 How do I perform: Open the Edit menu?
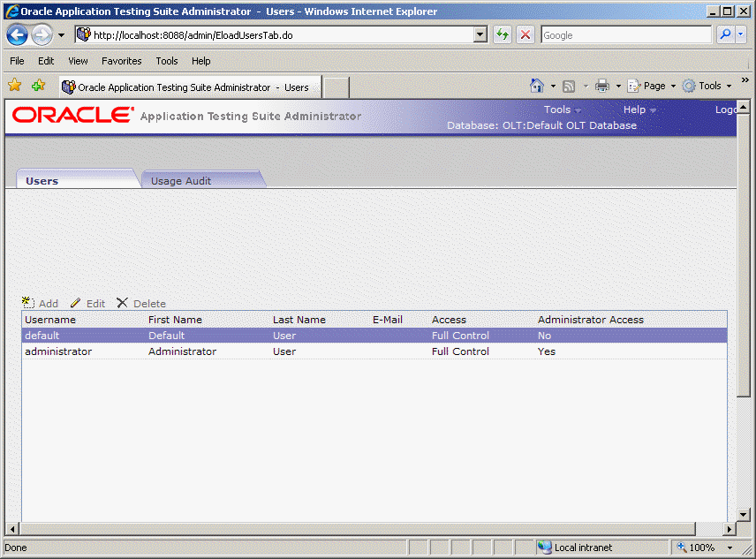46,61
